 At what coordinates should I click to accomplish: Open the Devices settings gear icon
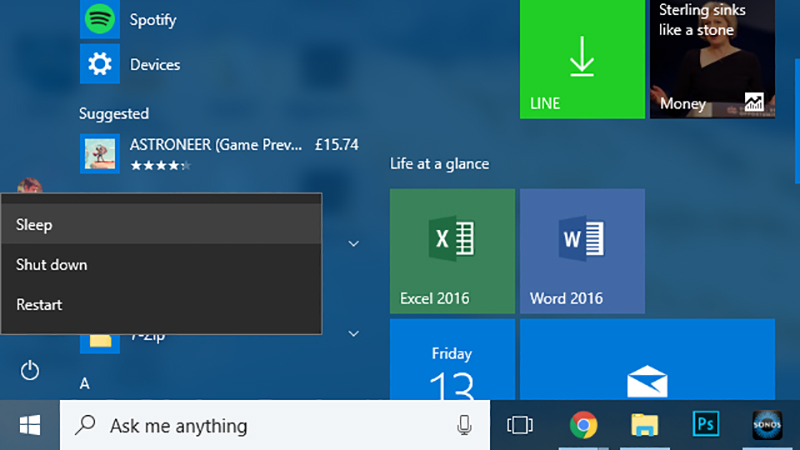coord(99,64)
